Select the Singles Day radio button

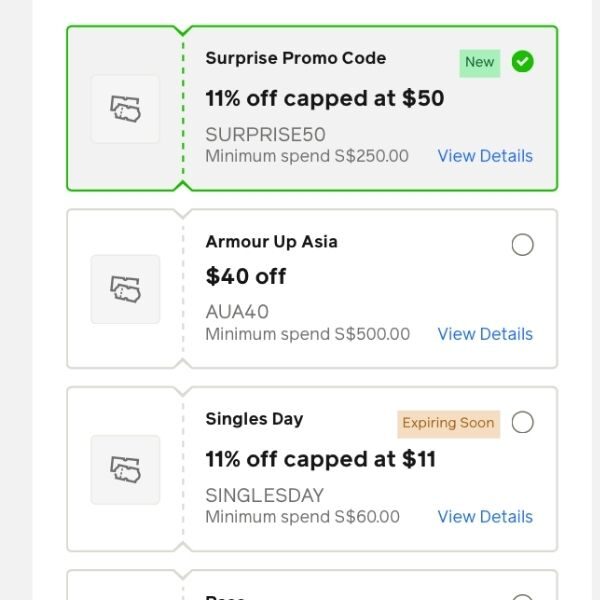coord(522,422)
